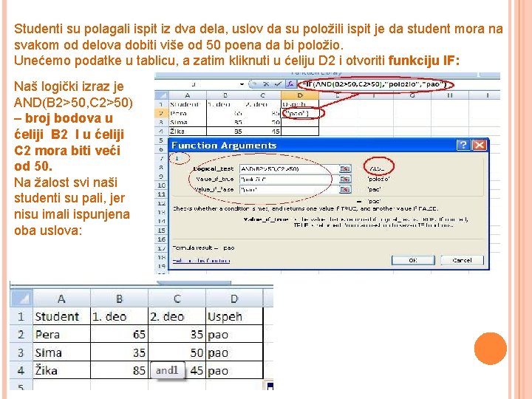
Task: Click cell B3 with value 35 in lower table
Action: [x=119, y=352]
